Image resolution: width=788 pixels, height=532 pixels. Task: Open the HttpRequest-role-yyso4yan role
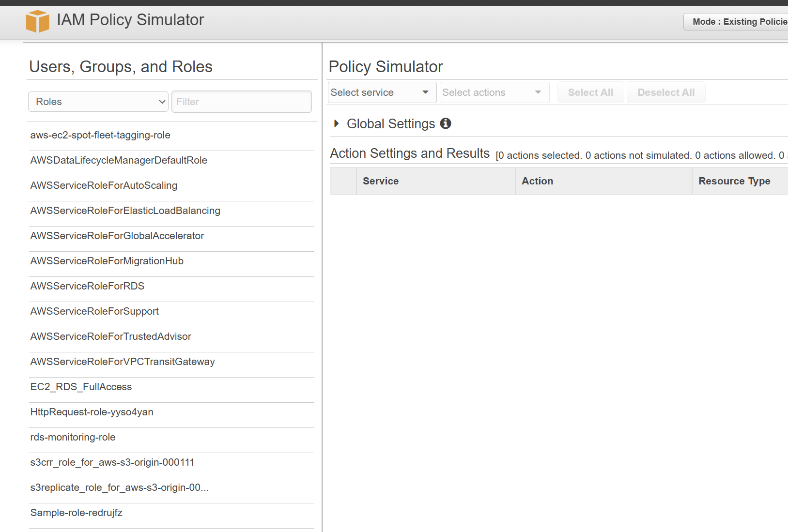pos(92,412)
